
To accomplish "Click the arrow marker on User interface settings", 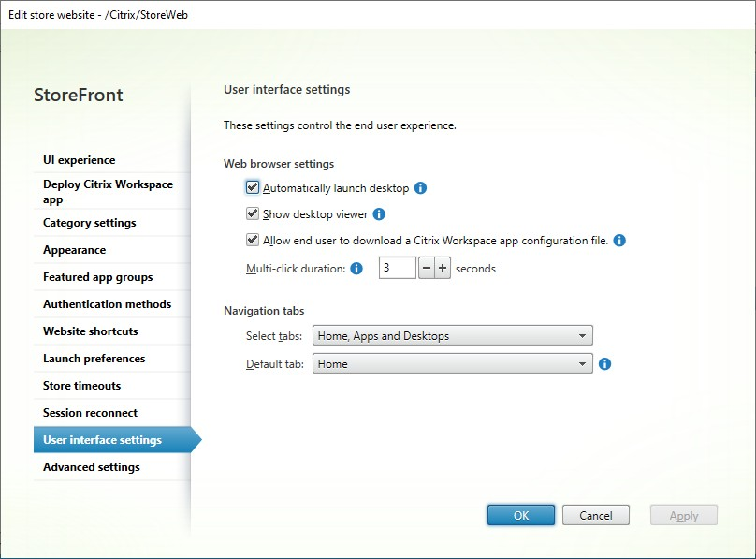I will (195, 439).
